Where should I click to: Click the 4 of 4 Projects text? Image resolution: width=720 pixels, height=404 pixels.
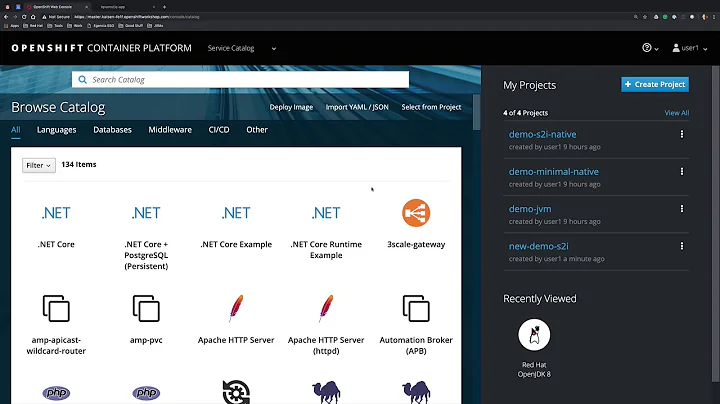pyautogui.click(x=525, y=113)
